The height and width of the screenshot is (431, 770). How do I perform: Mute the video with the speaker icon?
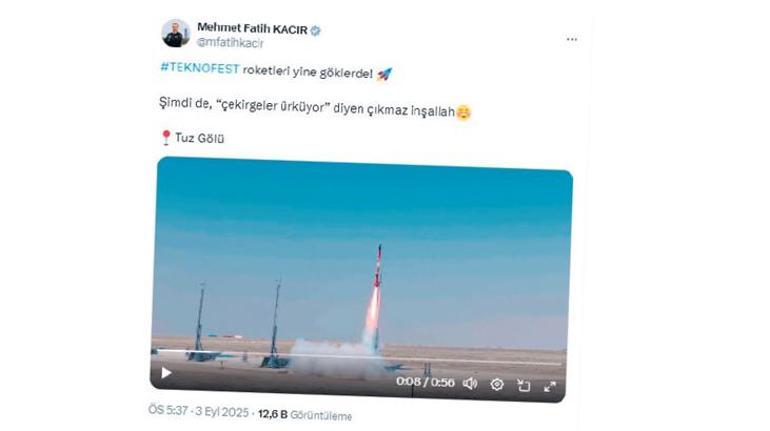click(470, 383)
